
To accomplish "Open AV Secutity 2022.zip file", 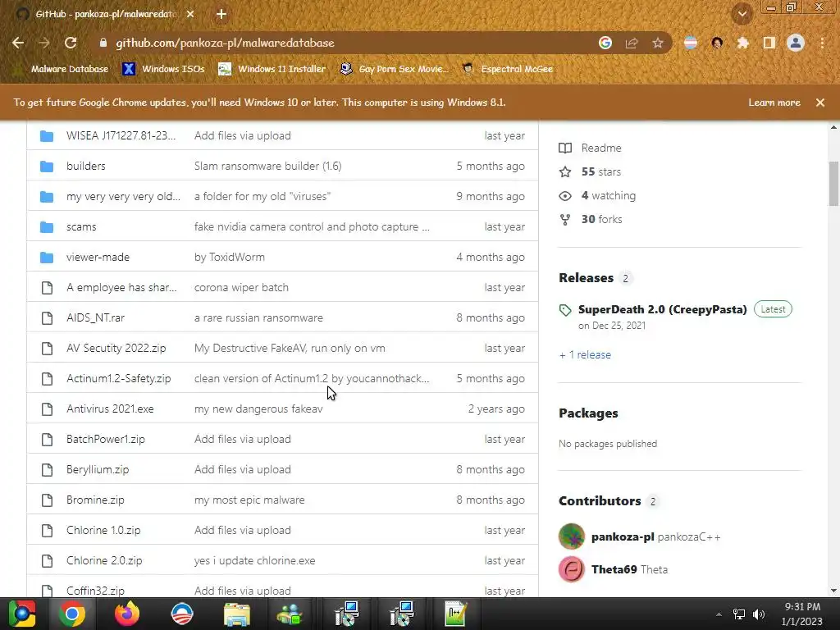I will pos(116,348).
